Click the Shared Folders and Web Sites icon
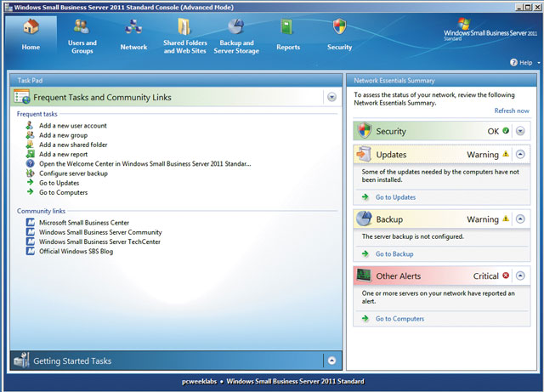Screen dimensions: 544x392 pos(184,26)
